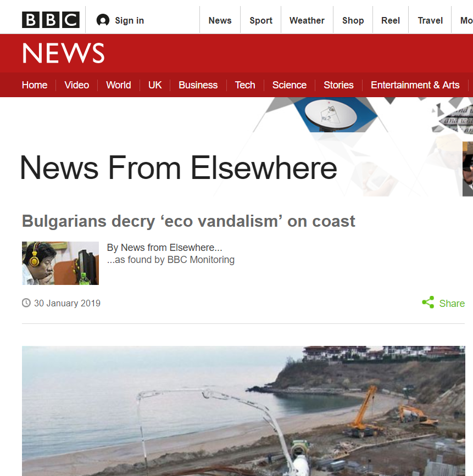Select the Business news tab
Screen dimensions: 473x476
[198, 85]
